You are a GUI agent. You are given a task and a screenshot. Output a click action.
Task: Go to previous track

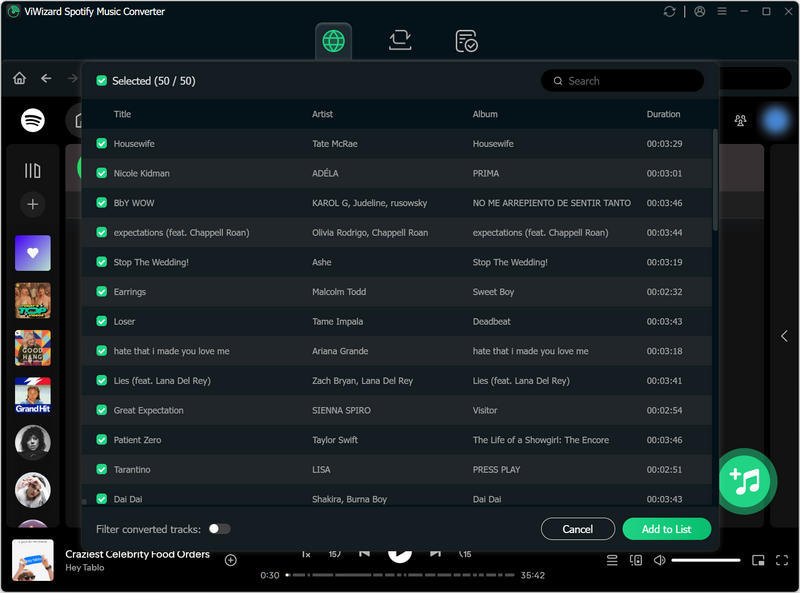tap(364, 554)
